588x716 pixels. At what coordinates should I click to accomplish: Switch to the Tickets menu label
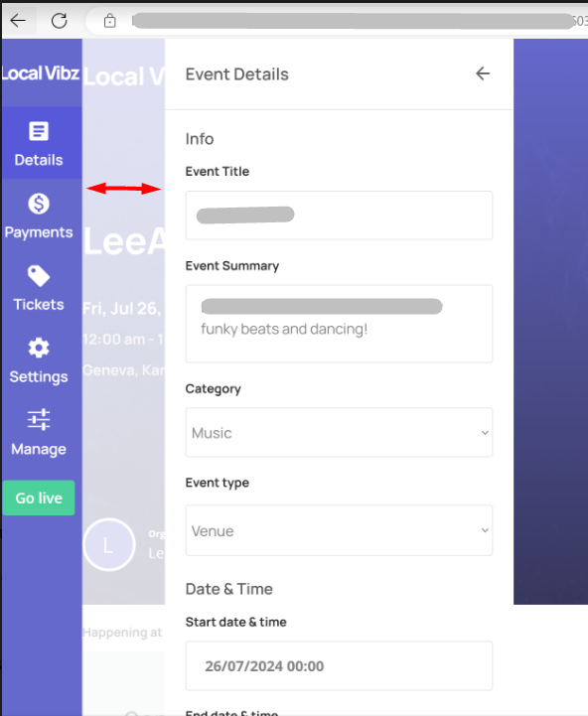tap(39, 304)
